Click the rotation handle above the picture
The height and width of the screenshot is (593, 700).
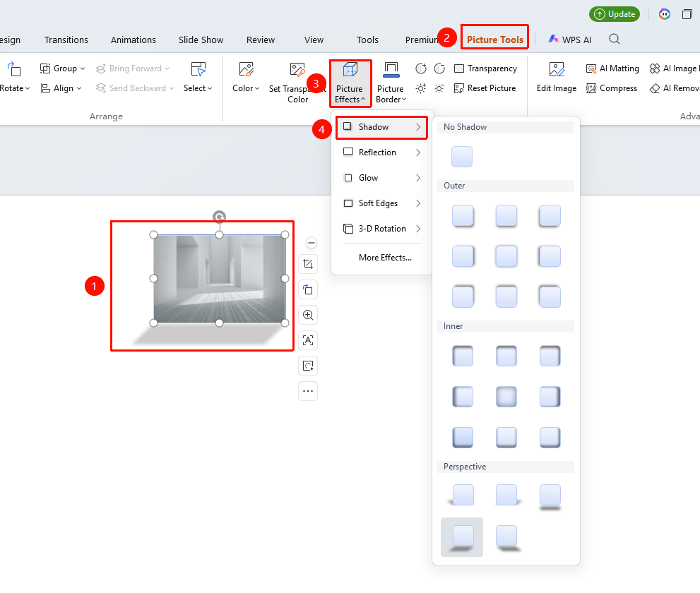click(219, 217)
